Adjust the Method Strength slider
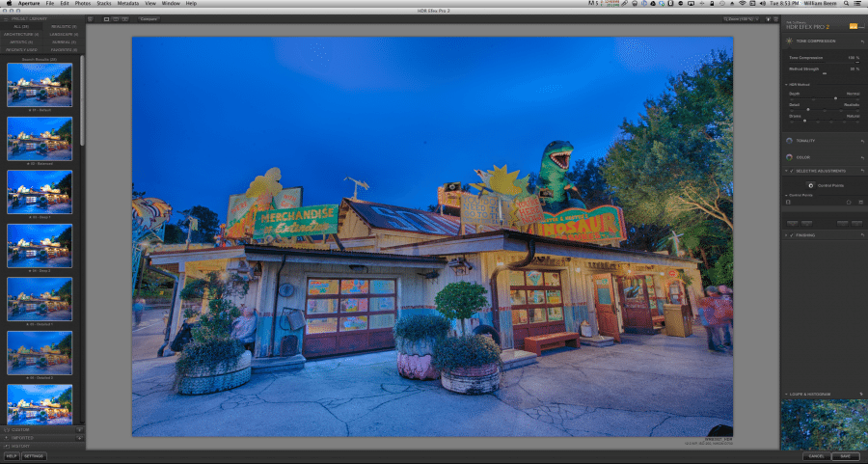This screenshot has height=464, width=868. pos(825,73)
